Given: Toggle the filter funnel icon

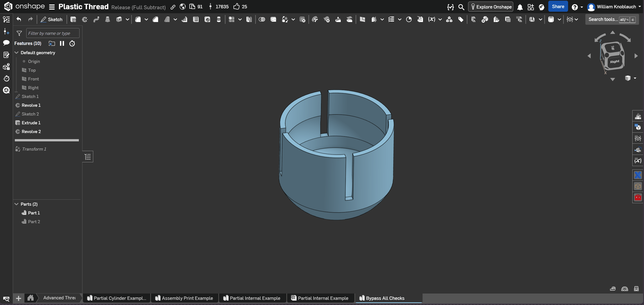Looking at the screenshot, I should pos(19,33).
